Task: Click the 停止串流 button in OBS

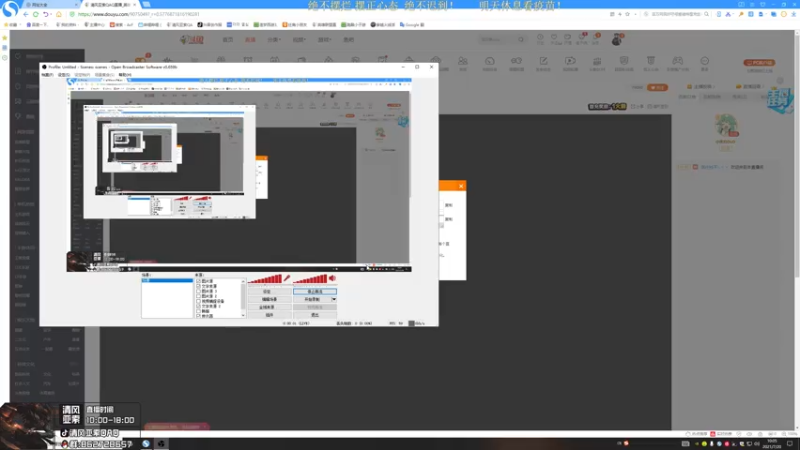Action: [x=315, y=291]
